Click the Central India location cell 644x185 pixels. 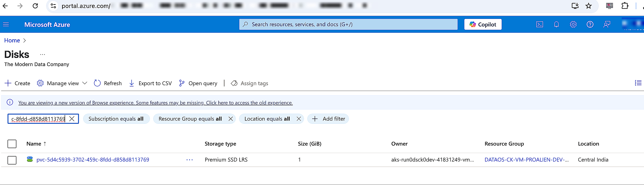pyautogui.click(x=593, y=160)
